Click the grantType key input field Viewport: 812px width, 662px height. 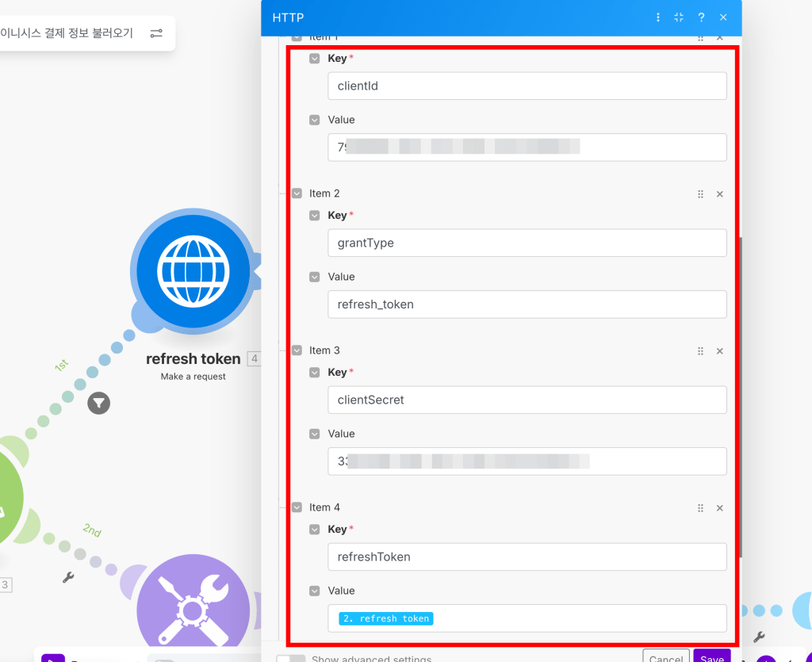click(x=527, y=243)
